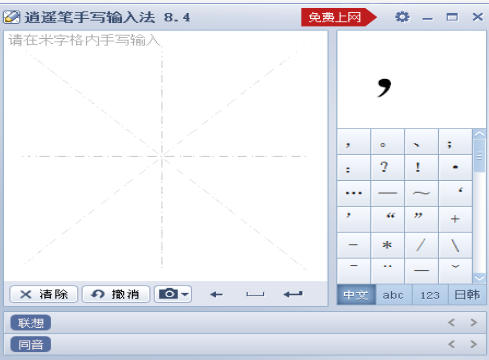Insert the forward slash symbol
This screenshot has height=360, width=489.
(421, 245)
